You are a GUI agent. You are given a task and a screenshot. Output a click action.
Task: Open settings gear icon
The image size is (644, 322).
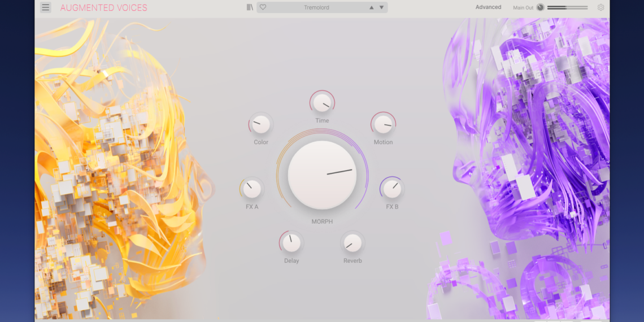point(601,7)
